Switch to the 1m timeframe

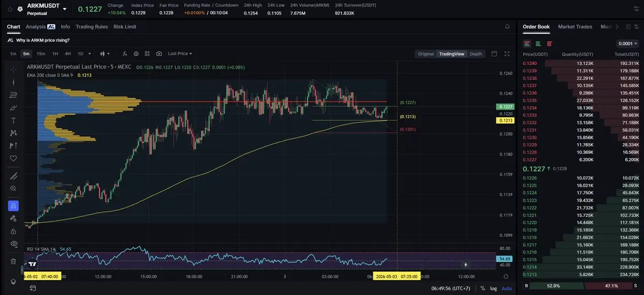(13, 54)
